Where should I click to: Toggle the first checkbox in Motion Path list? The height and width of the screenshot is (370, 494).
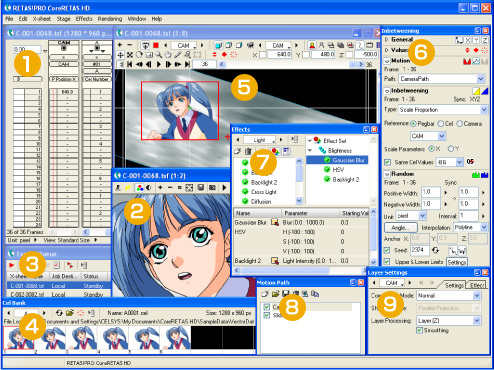point(267,307)
